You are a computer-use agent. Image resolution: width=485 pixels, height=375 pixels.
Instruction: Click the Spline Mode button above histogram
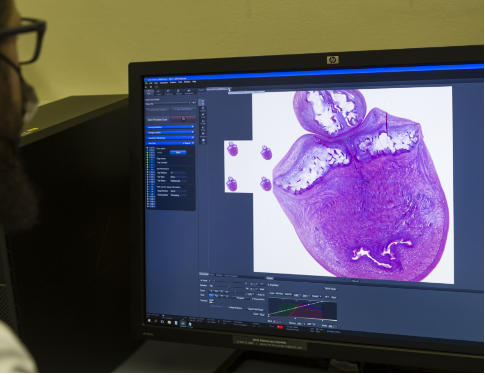tap(330, 289)
